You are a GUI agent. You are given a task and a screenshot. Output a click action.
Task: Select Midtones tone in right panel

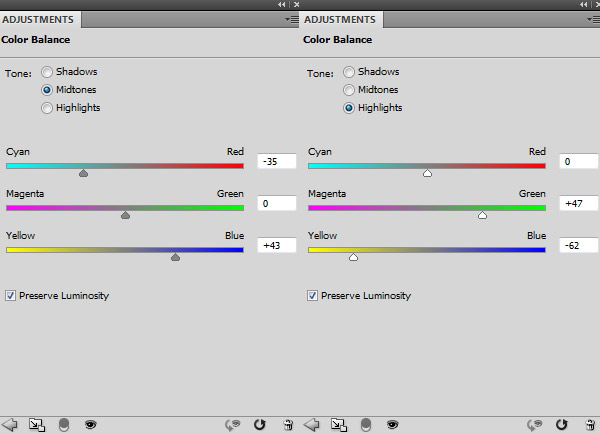349,90
